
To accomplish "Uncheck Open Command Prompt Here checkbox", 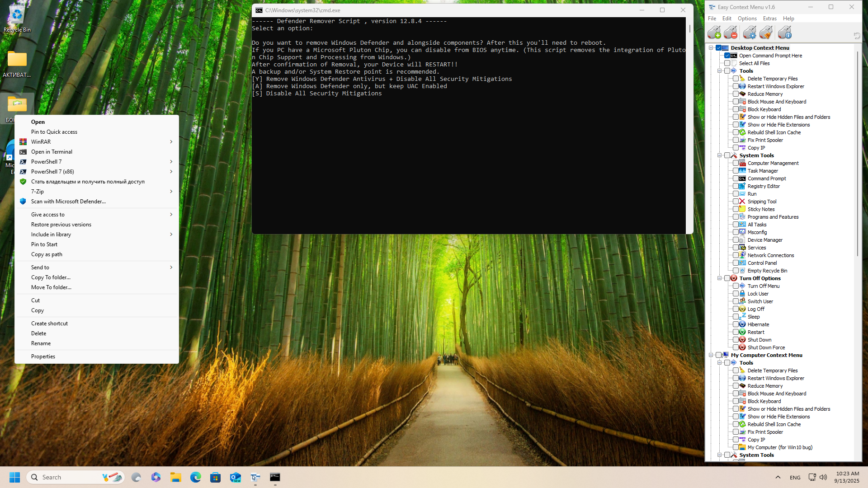I will [x=727, y=56].
